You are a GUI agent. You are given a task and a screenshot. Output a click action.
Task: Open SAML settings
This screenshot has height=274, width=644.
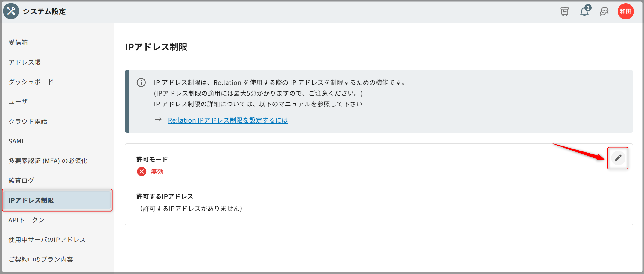point(17,141)
